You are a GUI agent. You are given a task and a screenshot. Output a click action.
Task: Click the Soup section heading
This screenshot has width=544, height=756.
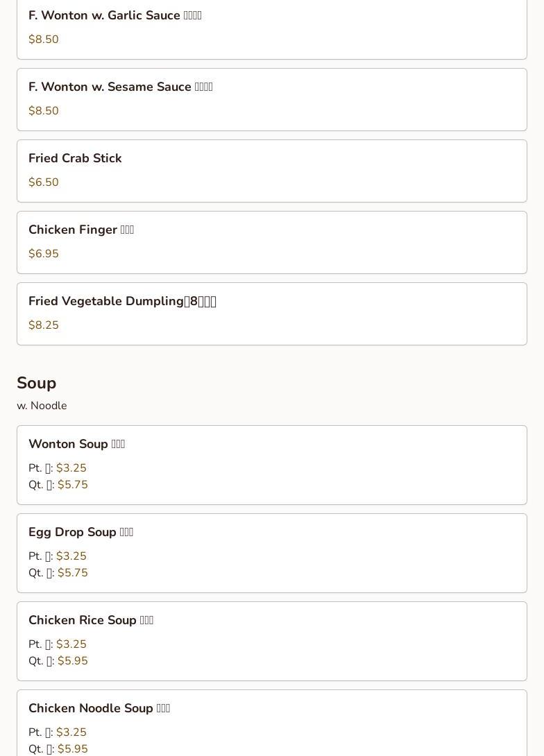[36, 383]
